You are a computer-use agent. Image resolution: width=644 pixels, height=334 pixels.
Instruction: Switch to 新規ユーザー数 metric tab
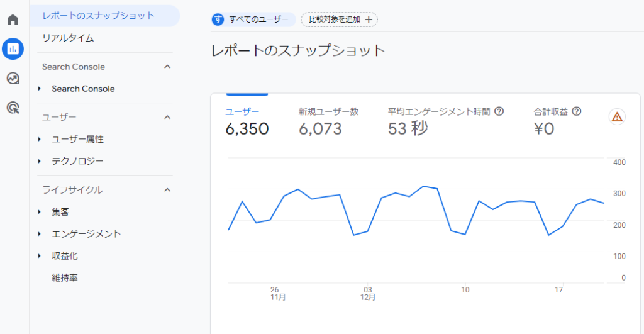coord(328,121)
